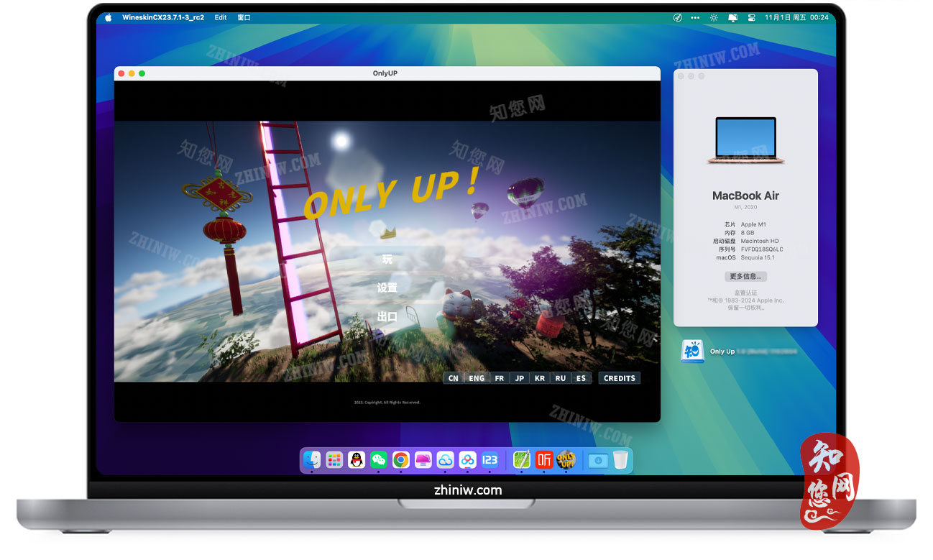
Task: Click the serial number FVFDQ18SQ6LC
Action: pyautogui.click(x=762, y=249)
